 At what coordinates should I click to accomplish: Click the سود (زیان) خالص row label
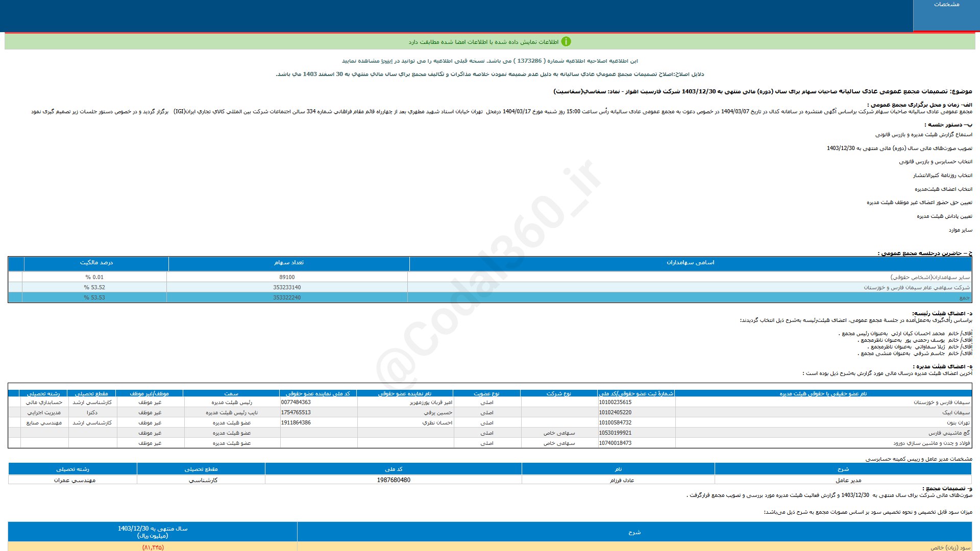click(950, 547)
